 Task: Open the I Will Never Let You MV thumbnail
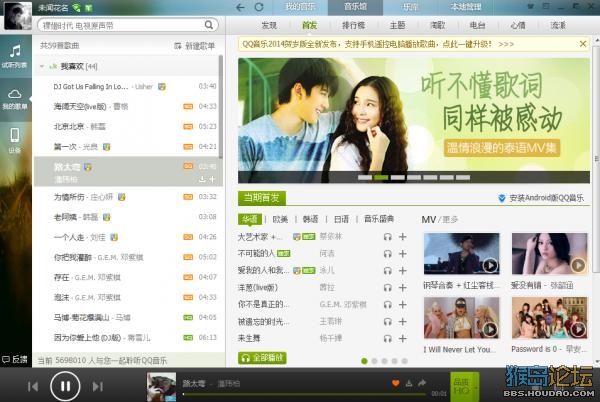click(x=461, y=318)
